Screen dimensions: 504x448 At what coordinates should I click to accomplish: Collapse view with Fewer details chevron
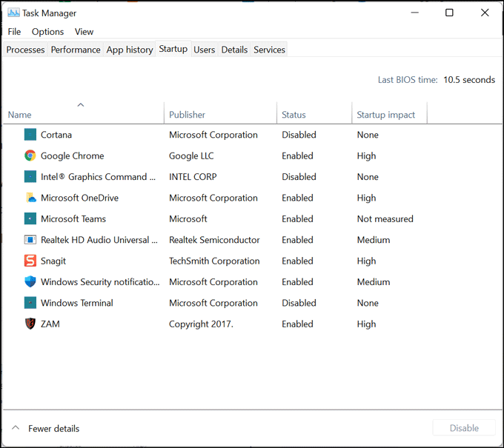coord(16,428)
